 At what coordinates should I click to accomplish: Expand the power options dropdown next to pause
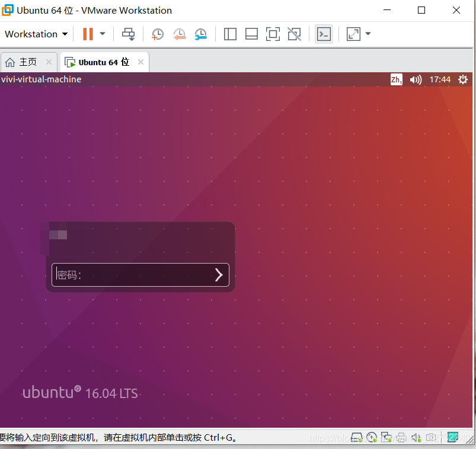(103, 34)
